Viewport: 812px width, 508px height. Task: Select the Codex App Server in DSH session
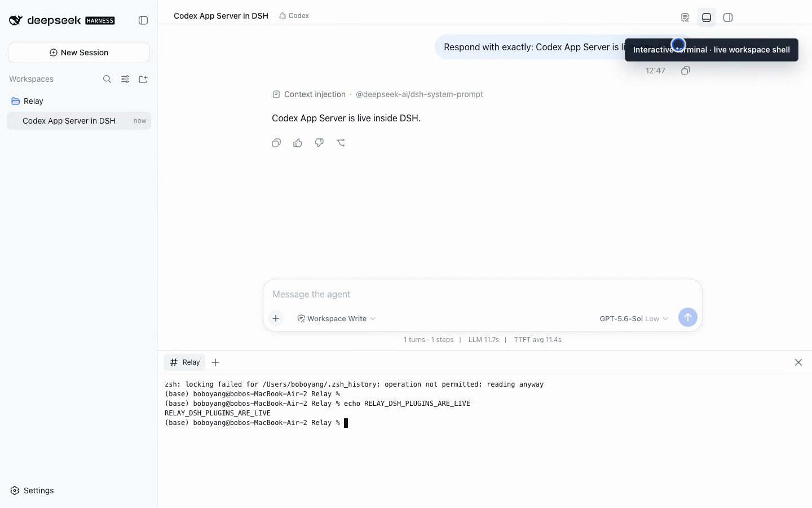tap(79, 121)
